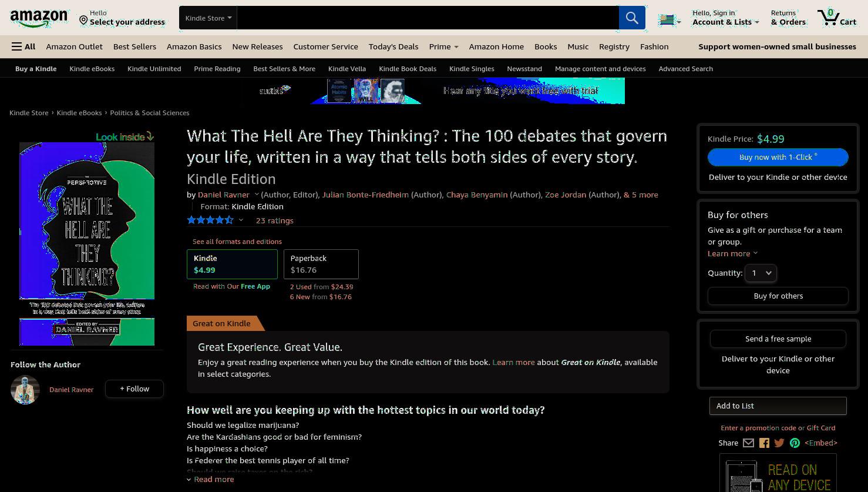The width and height of the screenshot is (868, 492).
Task: Open Zoe Jordan author link
Action: pyautogui.click(x=566, y=195)
